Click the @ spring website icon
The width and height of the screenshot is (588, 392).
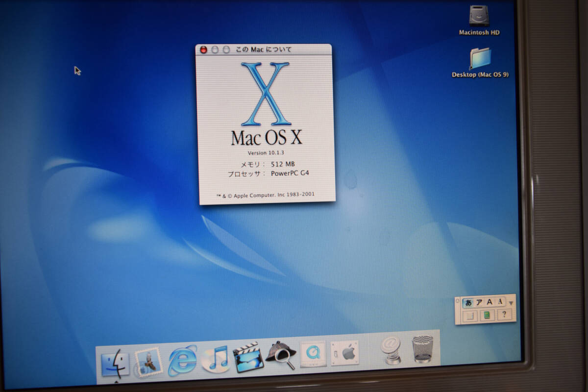[x=392, y=350]
